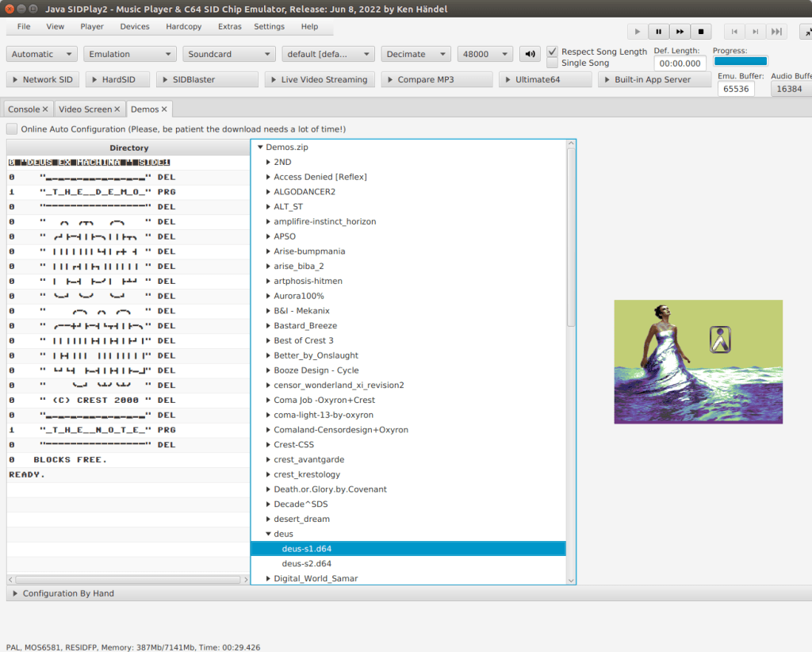Toggle Online Auto Configuration checkbox
This screenshot has width=812, height=652.
[x=12, y=128]
